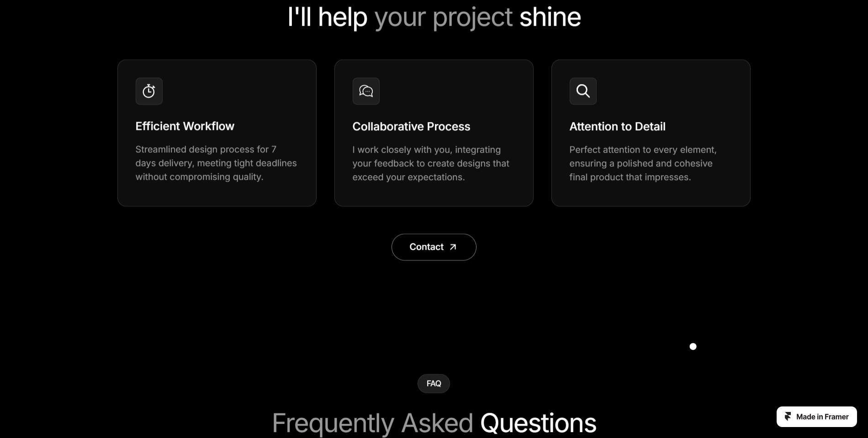Click the Efficient Workflow heading
This screenshot has height=438, width=868.
tap(185, 126)
